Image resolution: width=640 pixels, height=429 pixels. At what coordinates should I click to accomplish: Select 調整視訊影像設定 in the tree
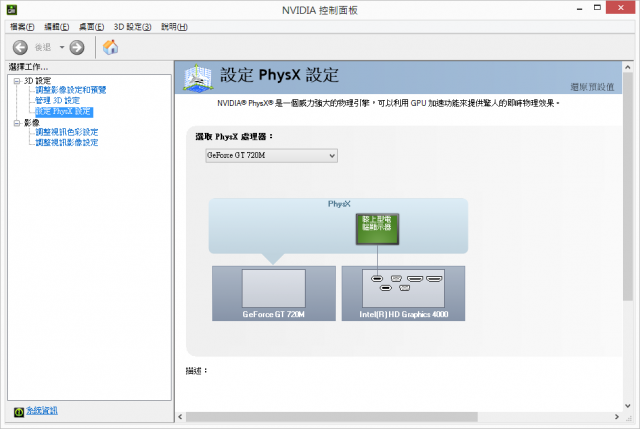click(x=67, y=142)
